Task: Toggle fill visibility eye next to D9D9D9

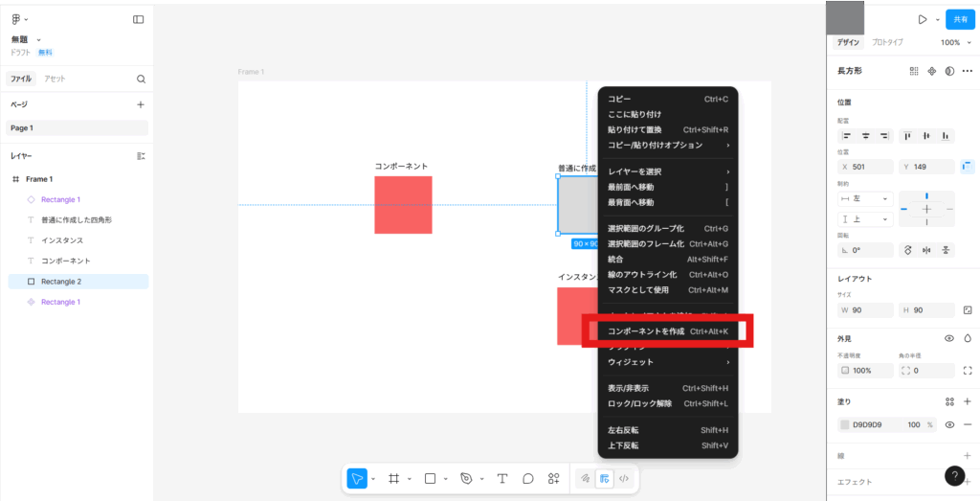Action: (949, 424)
